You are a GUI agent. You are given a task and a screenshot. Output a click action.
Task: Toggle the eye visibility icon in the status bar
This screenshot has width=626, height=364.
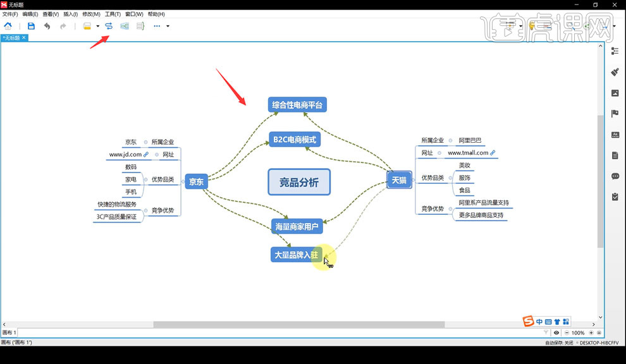click(556, 332)
